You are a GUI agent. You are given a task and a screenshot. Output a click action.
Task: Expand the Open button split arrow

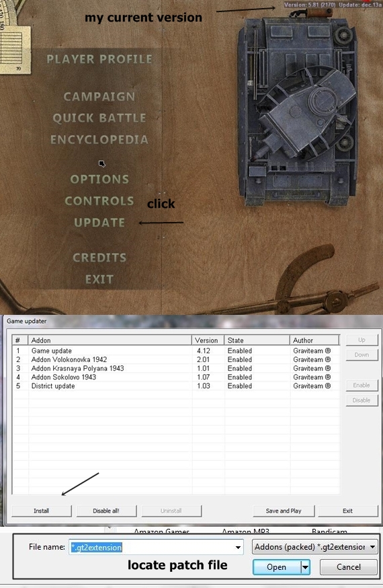[306, 567]
